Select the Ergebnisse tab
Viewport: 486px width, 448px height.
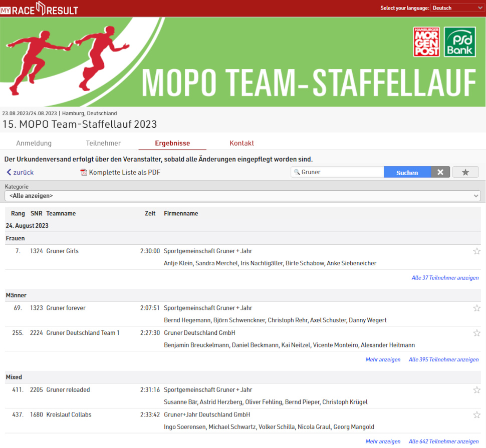[x=172, y=143]
